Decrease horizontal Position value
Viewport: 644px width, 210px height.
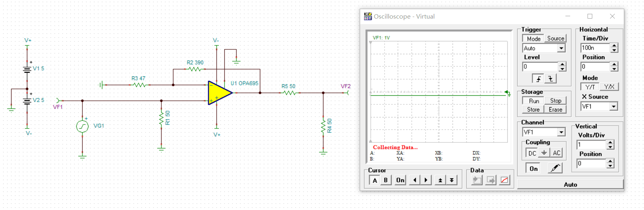coord(614,69)
